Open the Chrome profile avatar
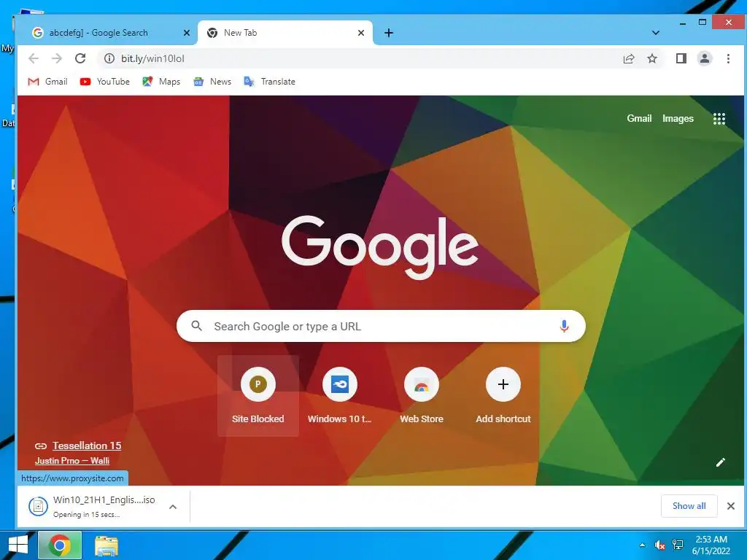The image size is (747, 560). 705,58
